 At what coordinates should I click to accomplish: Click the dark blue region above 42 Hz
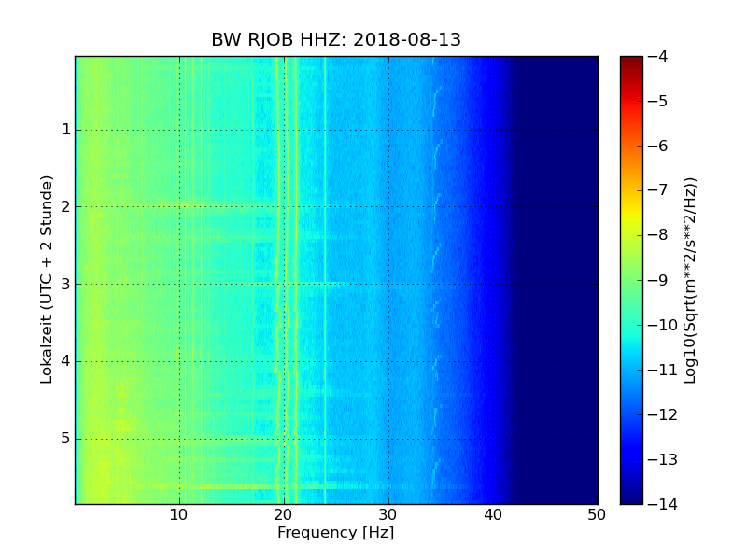point(556,280)
